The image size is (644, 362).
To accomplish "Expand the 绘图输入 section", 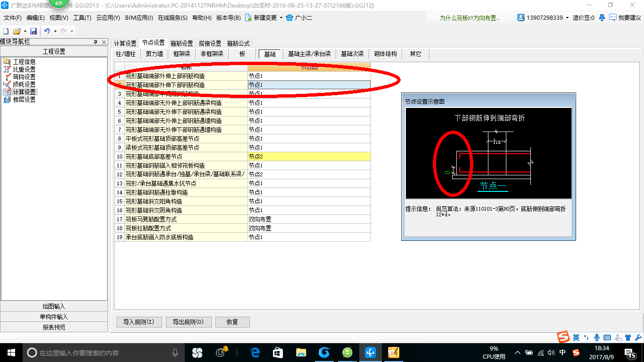I will coord(54,306).
